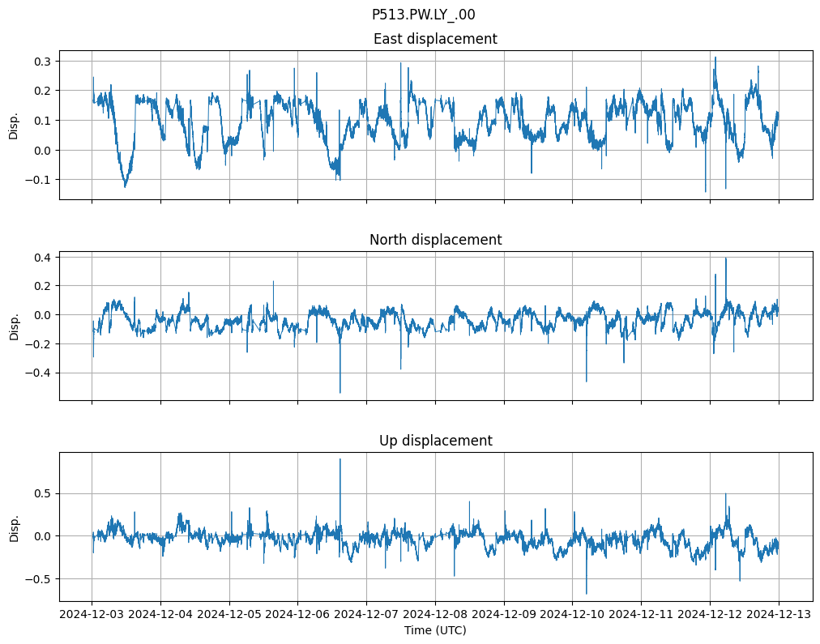Image resolution: width=820 pixels, height=644 pixels.
Task: Click the North displacement subplot title
Action: (x=435, y=240)
